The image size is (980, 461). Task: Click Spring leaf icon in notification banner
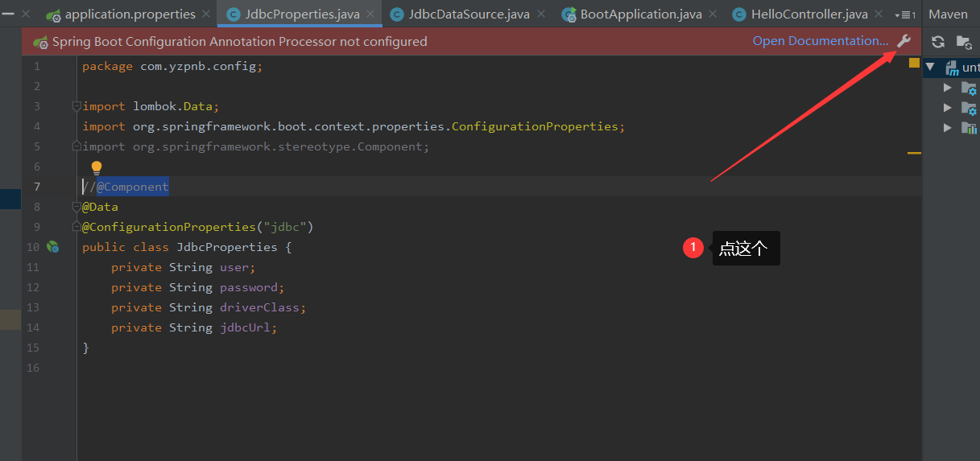[x=40, y=42]
